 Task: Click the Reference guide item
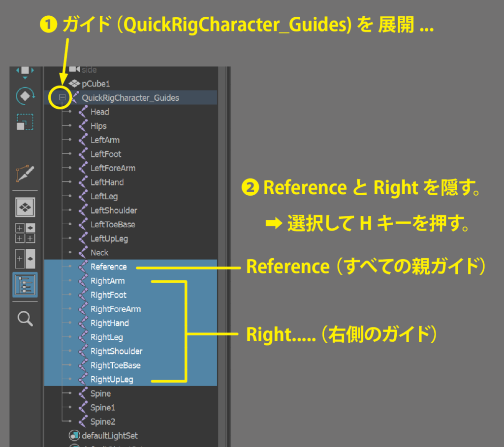pyautogui.click(x=108, y=267)
